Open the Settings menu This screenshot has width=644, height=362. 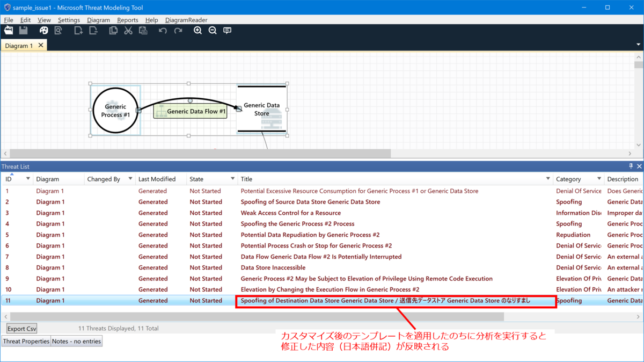(69, 20)
